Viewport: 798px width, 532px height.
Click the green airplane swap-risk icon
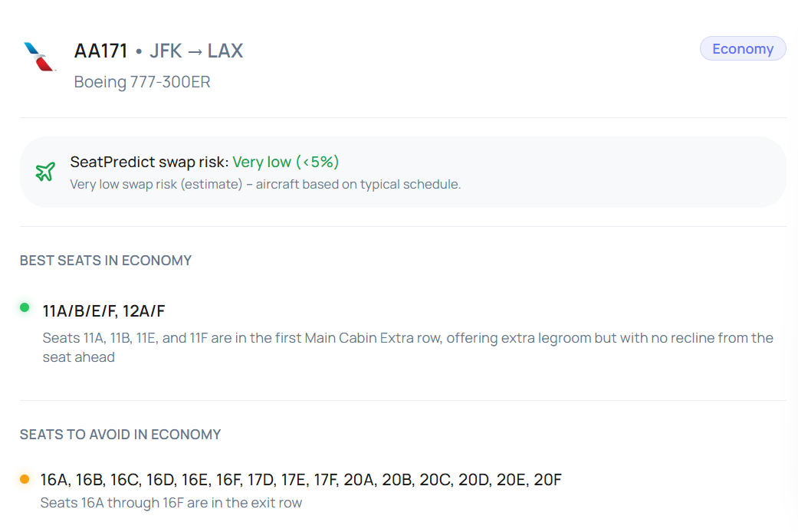pyautogui.click(x=45, y=172)
